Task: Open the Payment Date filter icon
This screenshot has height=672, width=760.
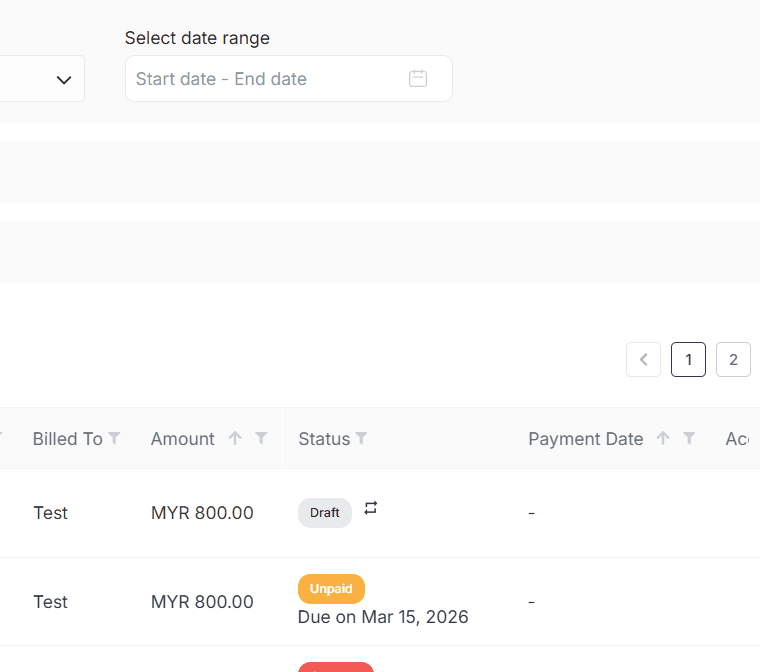Action: click(689, 438)
